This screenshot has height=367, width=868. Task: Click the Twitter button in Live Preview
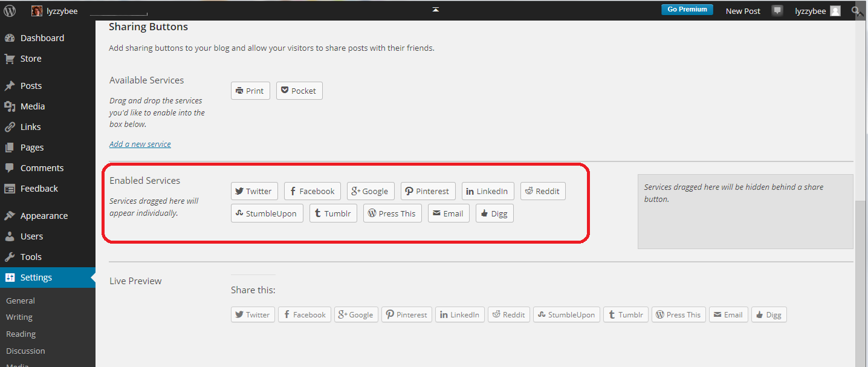(x=253, y=314)
